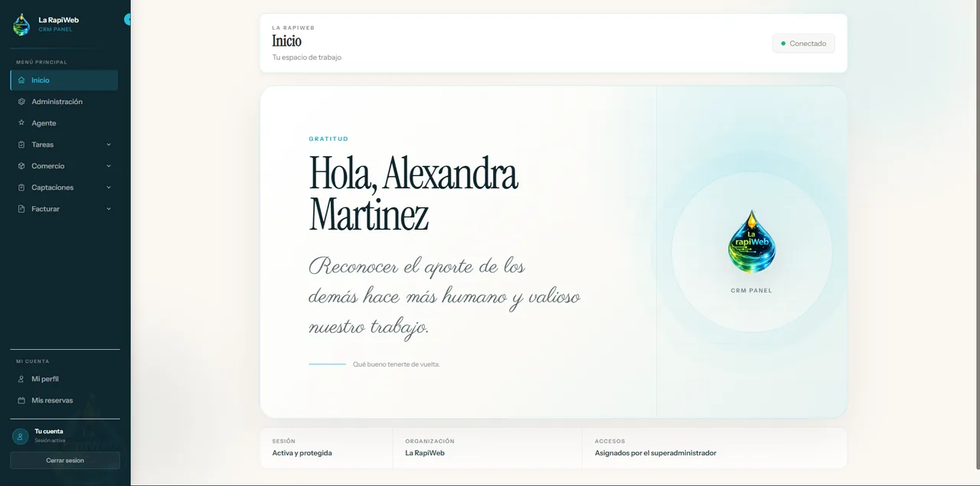Viewport: 980px width, 486px height.
Task: Click the Mi perfil person icon
Action: pyautogui.click(x=21, y=379)
